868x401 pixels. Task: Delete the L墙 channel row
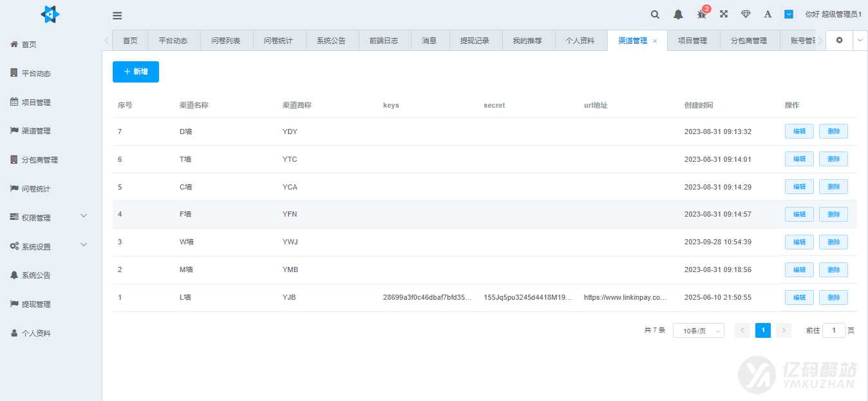[833, 298]
